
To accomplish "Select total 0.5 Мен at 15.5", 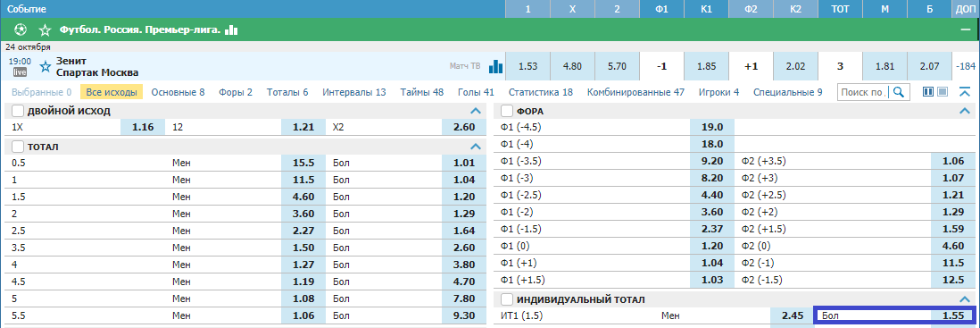I will pyautogui.click(x=303, y=162).
